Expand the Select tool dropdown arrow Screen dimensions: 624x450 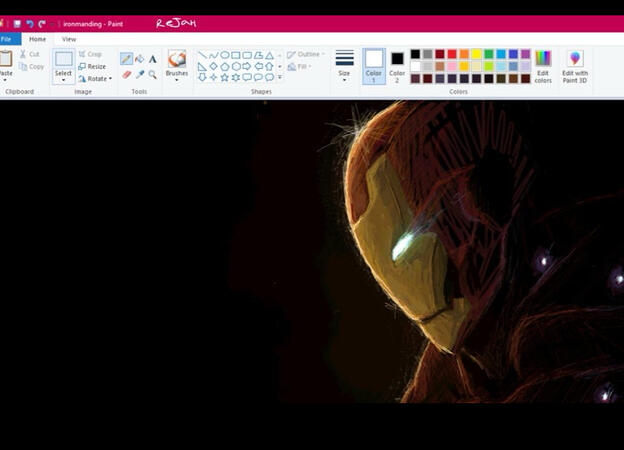click(63, 80)
